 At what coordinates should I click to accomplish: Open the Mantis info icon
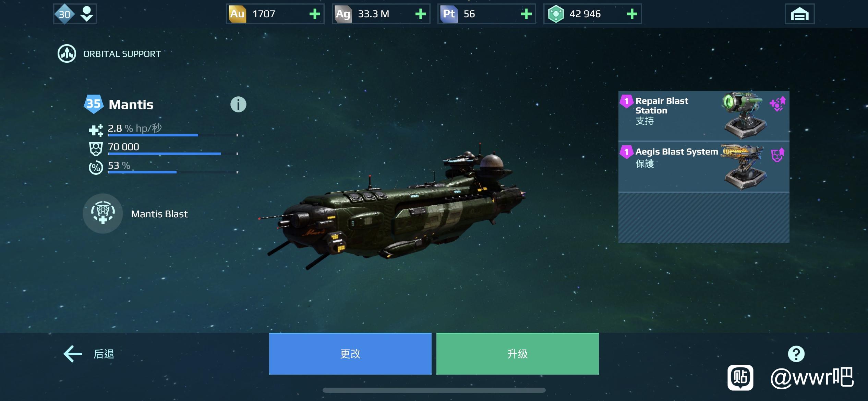238,104
